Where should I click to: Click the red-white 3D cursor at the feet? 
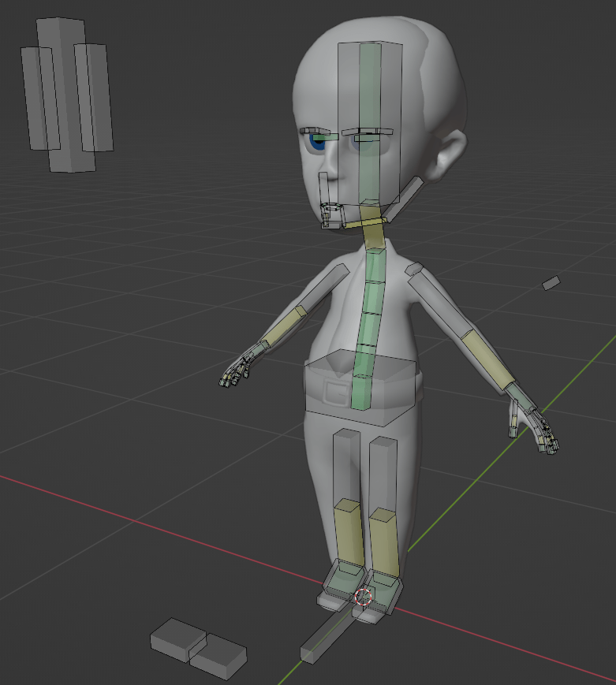point(364,597)
